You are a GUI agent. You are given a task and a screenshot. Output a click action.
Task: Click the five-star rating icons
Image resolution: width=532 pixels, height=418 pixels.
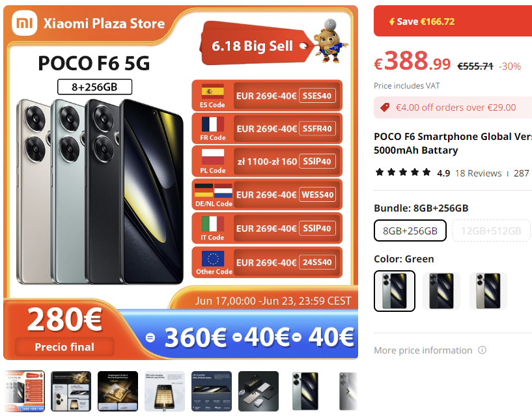pos(403,173)
